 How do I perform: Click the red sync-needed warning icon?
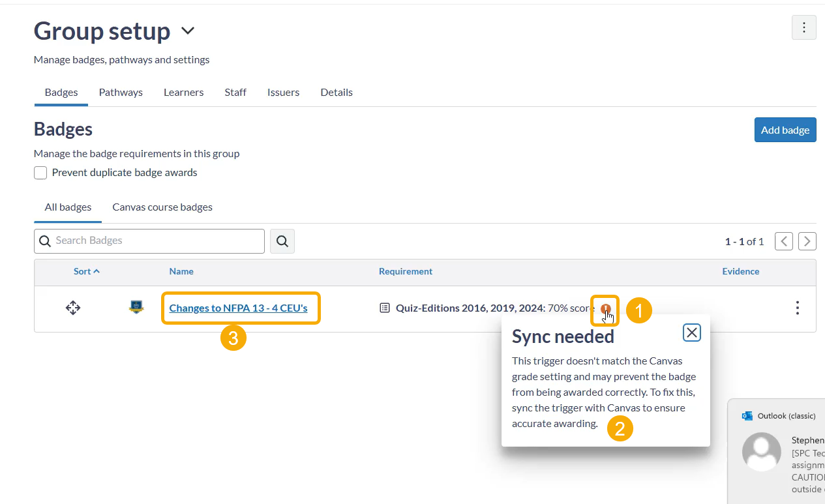point(606,308)
